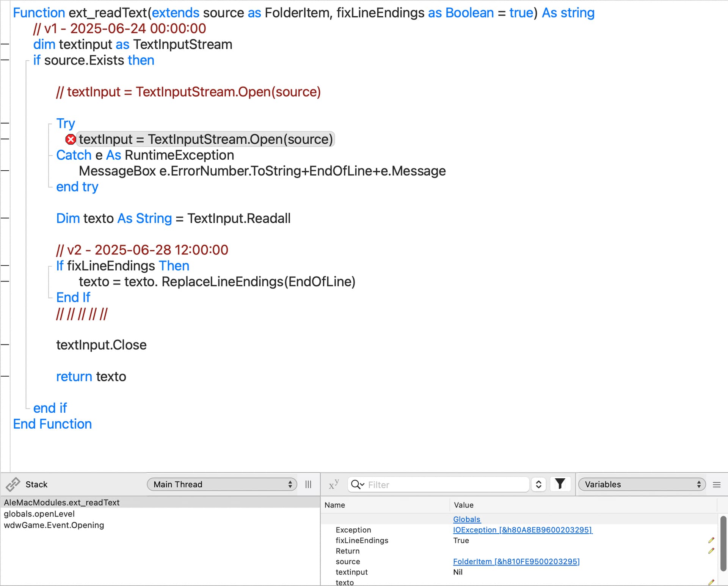Click the x-superscript-y expression icon
Image resolution: width=728 pixels, height=586 pixels.
click(x=334, y=484)
